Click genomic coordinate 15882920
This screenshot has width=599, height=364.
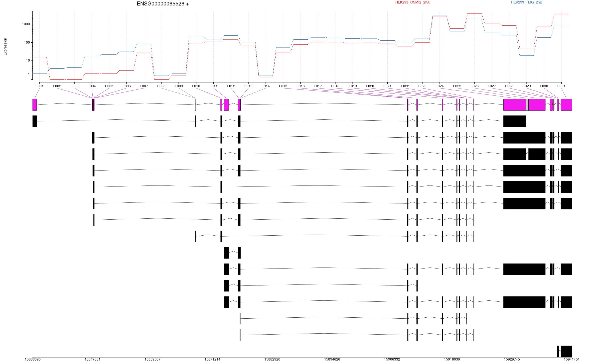272,359
